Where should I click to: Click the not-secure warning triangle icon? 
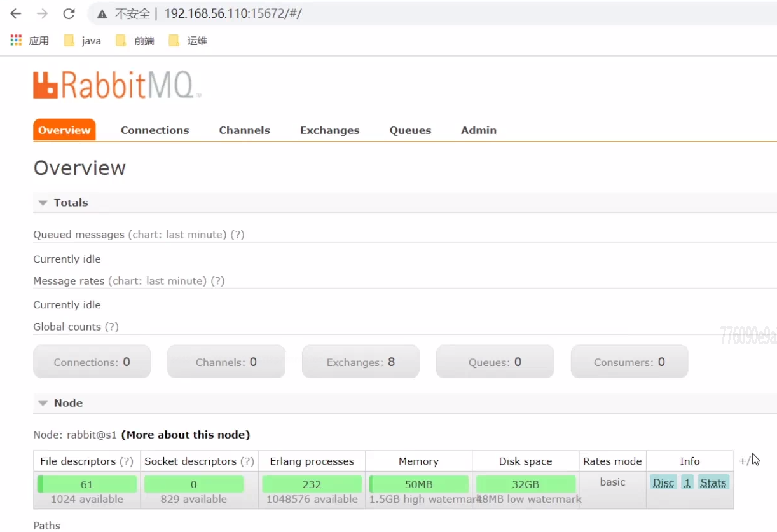coord(102,14)
